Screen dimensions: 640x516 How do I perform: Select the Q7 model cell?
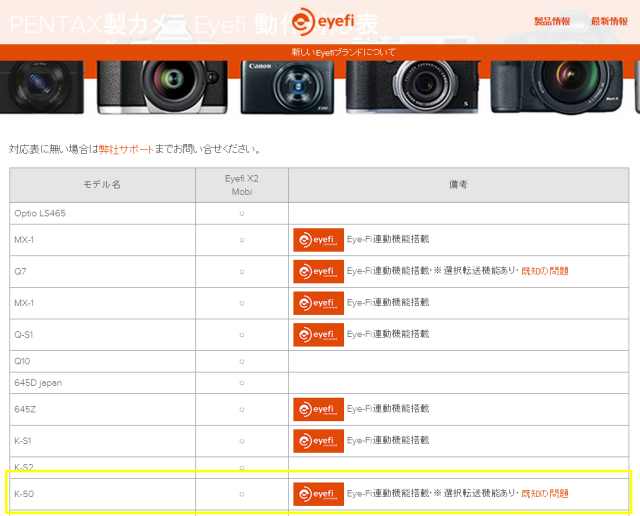click(x=102, y=271)
